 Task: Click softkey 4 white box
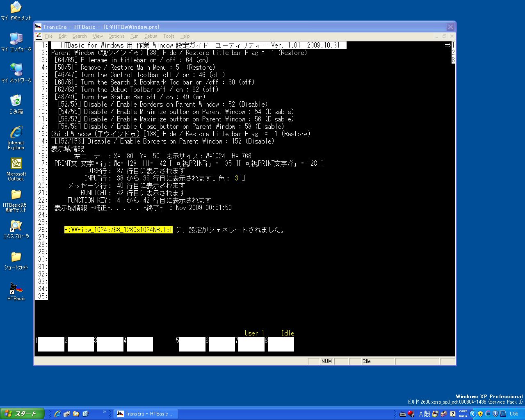(x=140, y=344)
